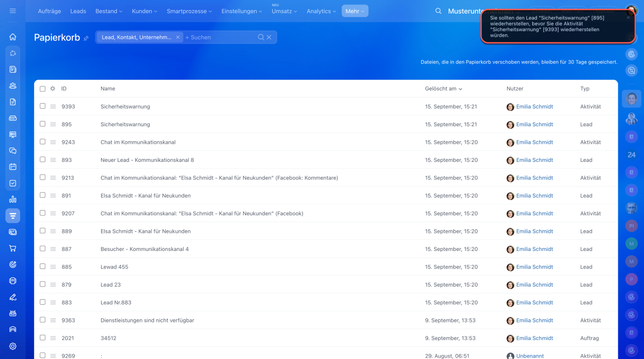Check the box for row 891
644x359 pixels.
click(42, 195)
